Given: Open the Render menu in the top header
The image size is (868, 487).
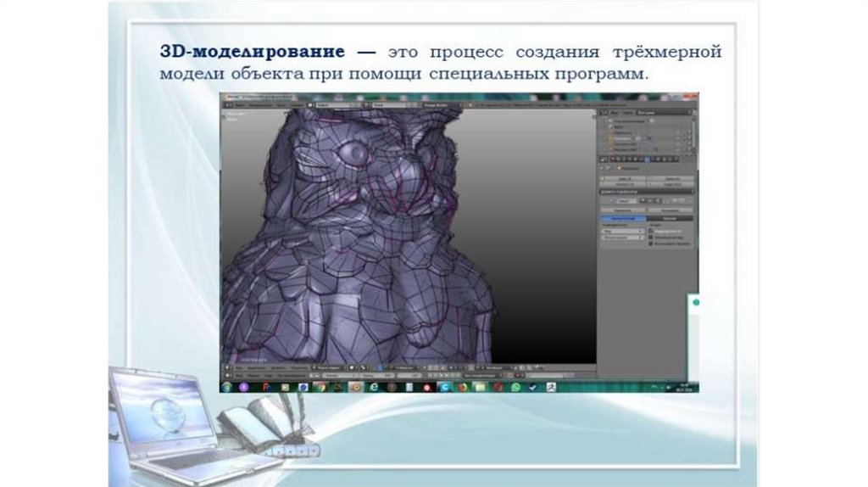Looking at the screenshot, I should point(260,104).
